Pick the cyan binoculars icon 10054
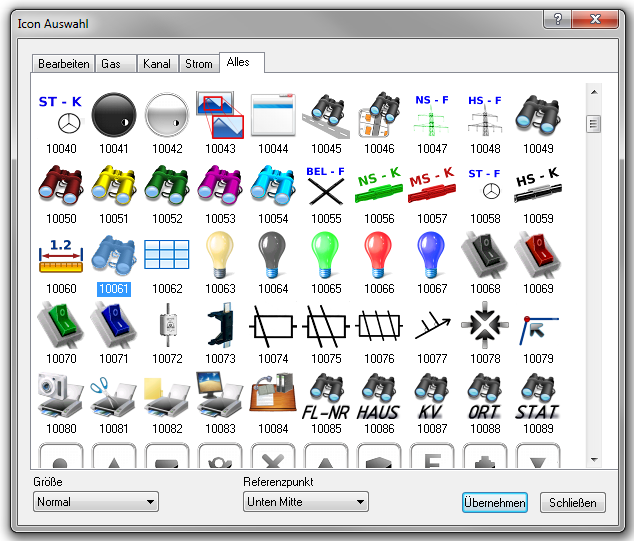 (x=273, y=185)
